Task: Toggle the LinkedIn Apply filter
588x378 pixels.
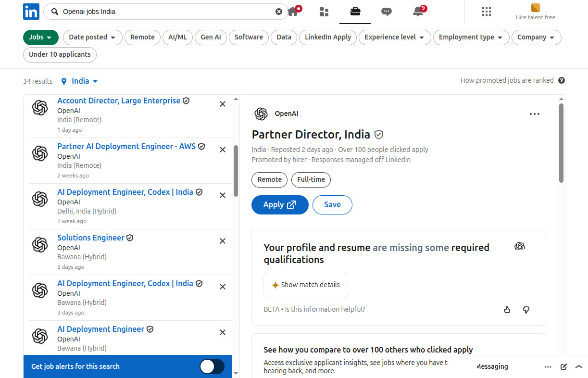Action: (328, 37)
